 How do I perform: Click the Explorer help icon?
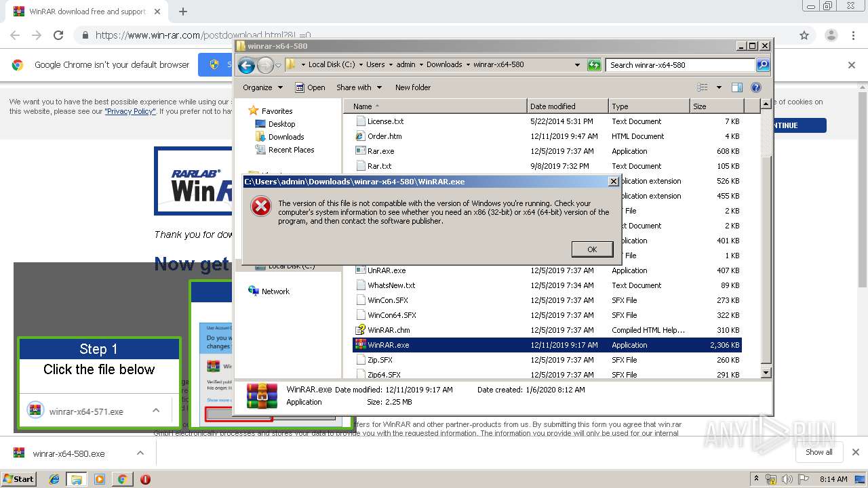(756, 87)
